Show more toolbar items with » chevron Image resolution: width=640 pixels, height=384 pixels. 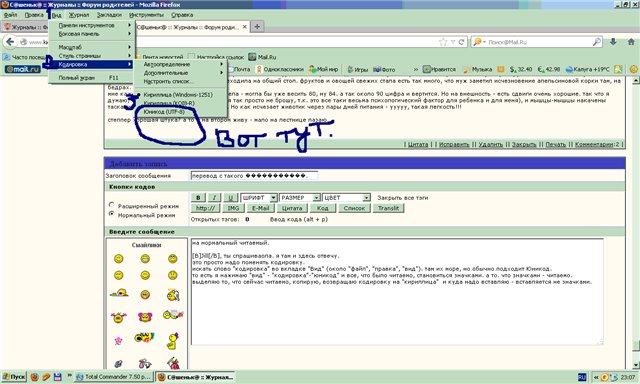click(416, 69)
